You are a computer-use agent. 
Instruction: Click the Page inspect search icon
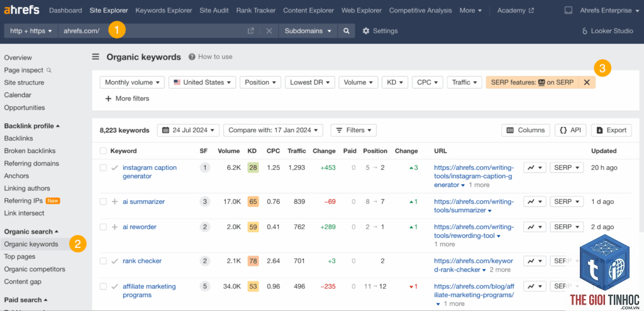(x=49, y=71)
